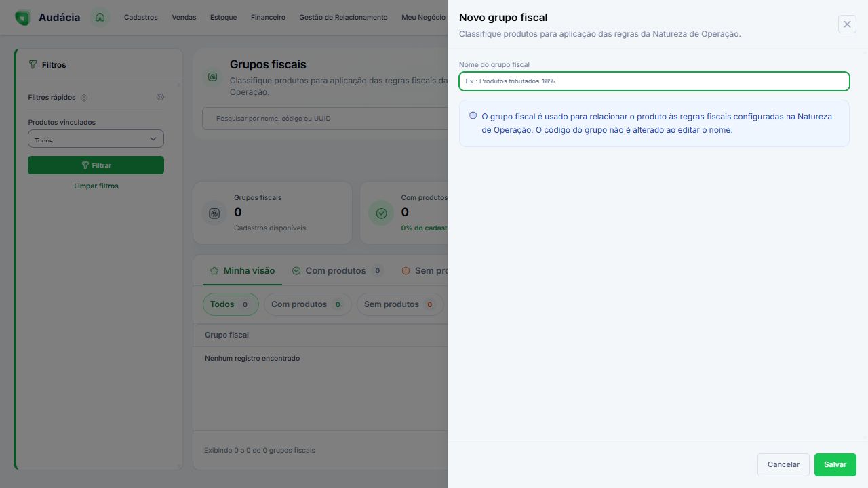Viewport: 868px width, 488px height.
Task: Click info icon beside Filtros rápidos
Action: click(x=84, y=98)
